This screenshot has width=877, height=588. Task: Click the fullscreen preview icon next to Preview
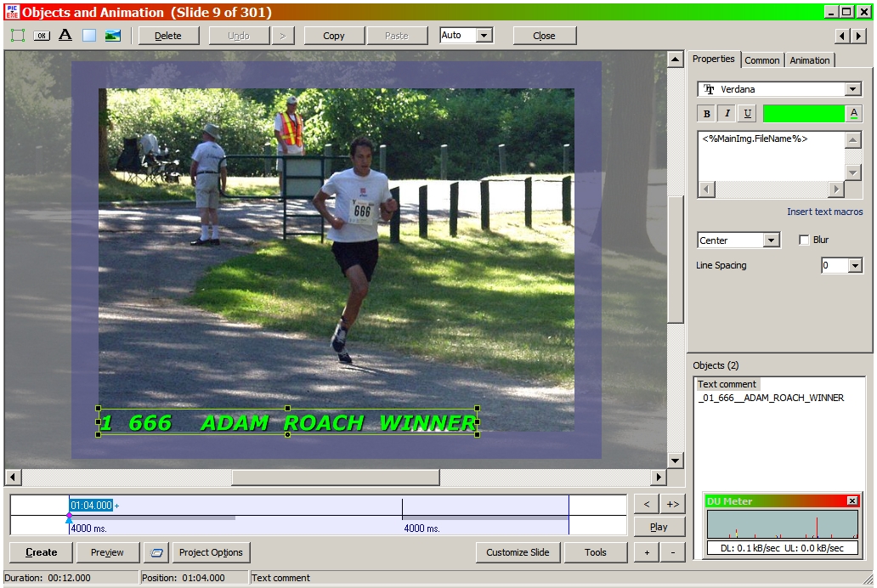pos(156,552)
